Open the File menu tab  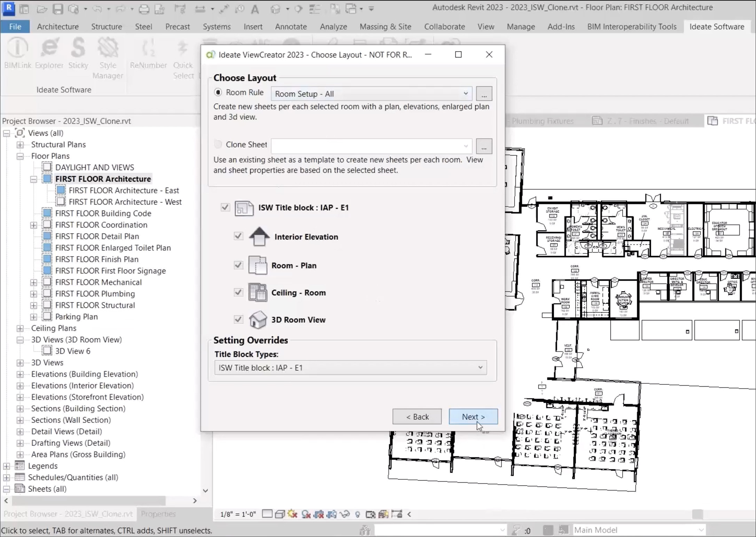[x=15, y=27]
